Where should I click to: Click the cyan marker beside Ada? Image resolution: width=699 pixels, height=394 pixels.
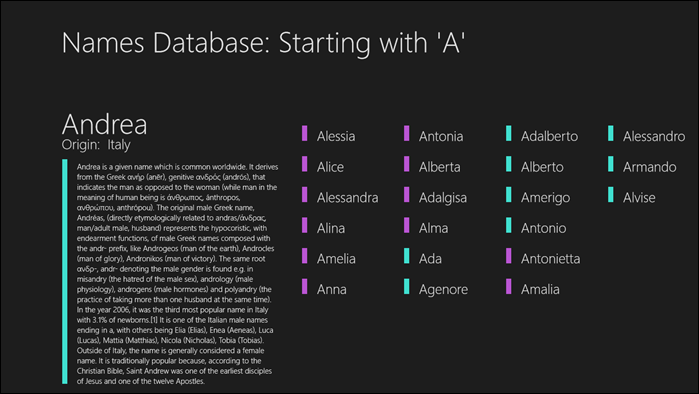point(407,256)
